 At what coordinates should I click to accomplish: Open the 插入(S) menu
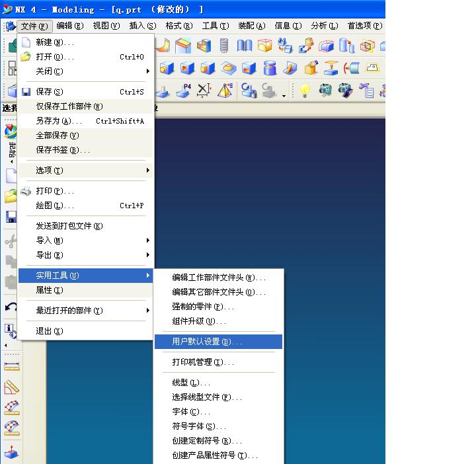(x=143, y=26)
